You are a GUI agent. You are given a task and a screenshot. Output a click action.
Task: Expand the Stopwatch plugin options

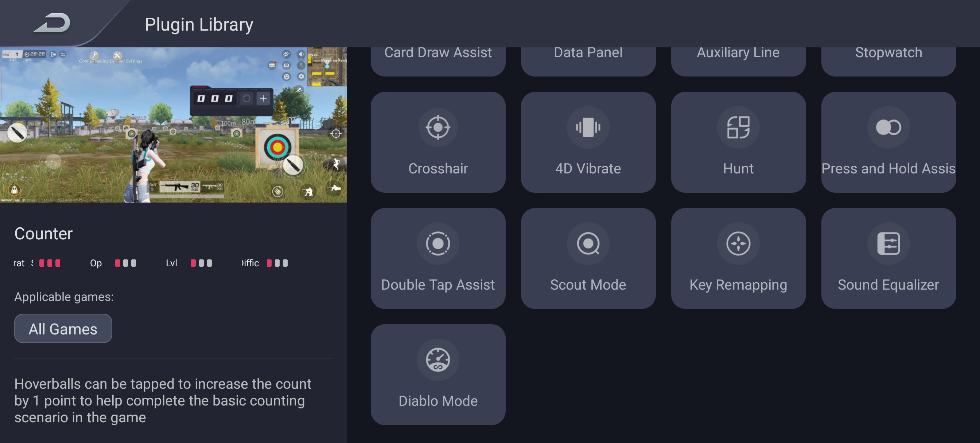pyautogui.click(x=888, y=52)
